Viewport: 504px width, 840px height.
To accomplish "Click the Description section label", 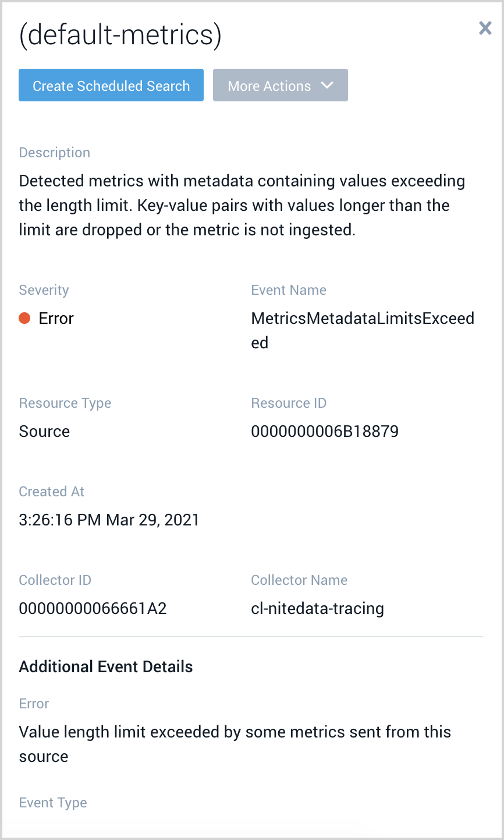I will click(x=54, y=152).
